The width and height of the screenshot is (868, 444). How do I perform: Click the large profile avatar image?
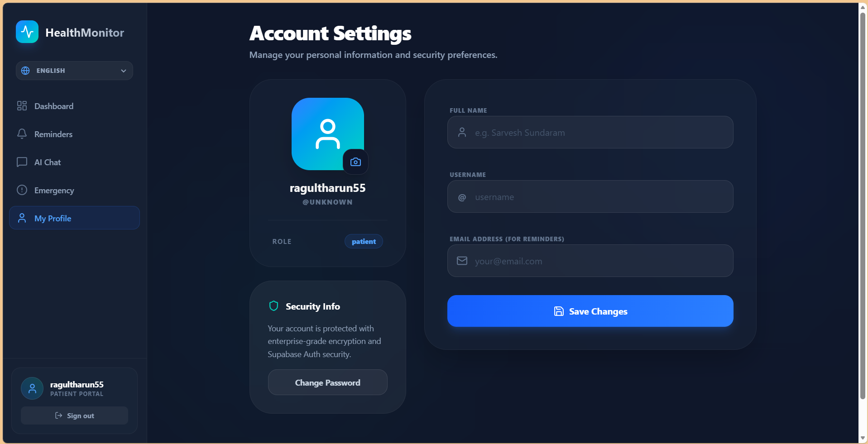tap(327, 134)
